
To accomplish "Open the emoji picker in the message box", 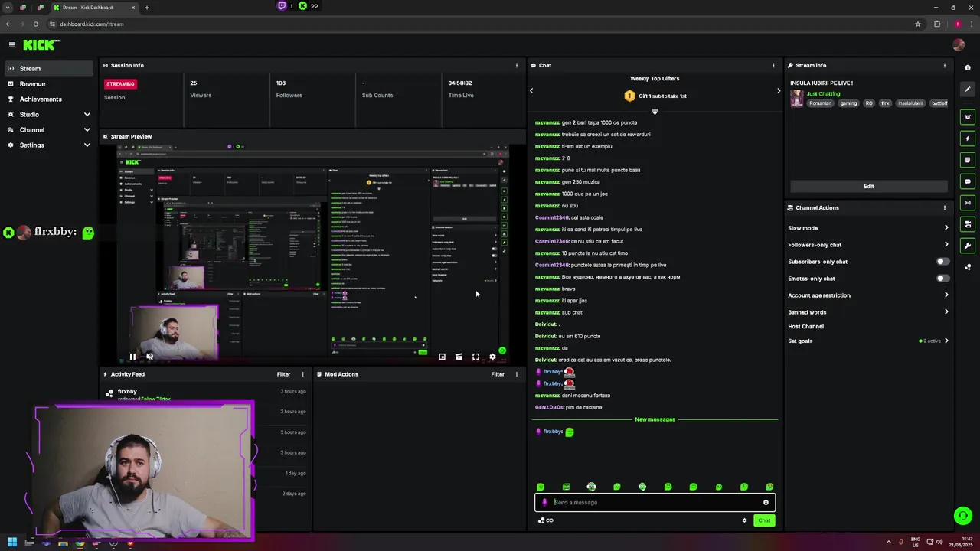I will 766,503.
